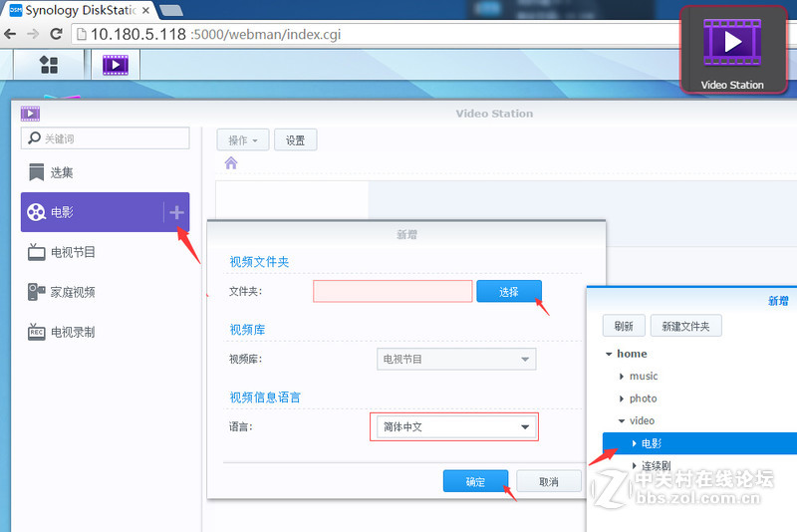Click the 刷新 refresh button
This screenshot has width=797, height=532.
(x=624, y=326)
